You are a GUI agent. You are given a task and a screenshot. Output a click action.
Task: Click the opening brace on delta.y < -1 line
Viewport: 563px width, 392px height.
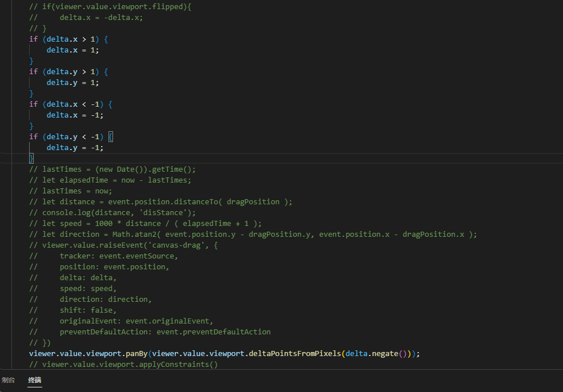click(x=110, y=136)
